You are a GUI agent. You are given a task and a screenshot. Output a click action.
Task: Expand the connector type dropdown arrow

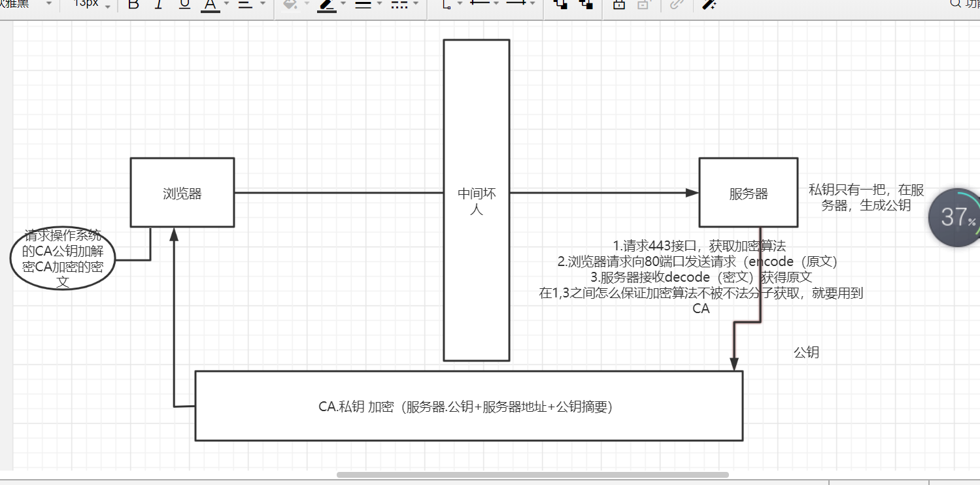click(x=460, y=3)
